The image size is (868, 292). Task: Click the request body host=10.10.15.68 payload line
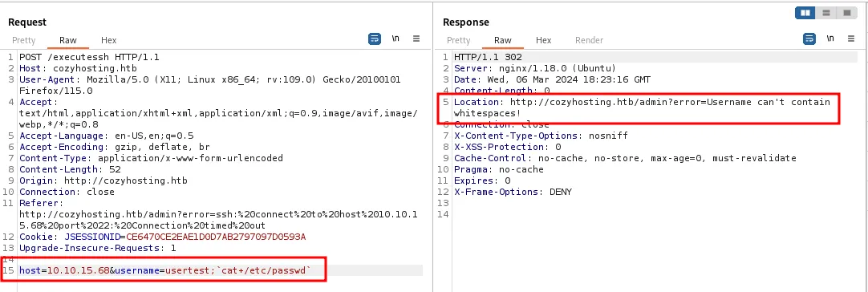click(165, 270)
